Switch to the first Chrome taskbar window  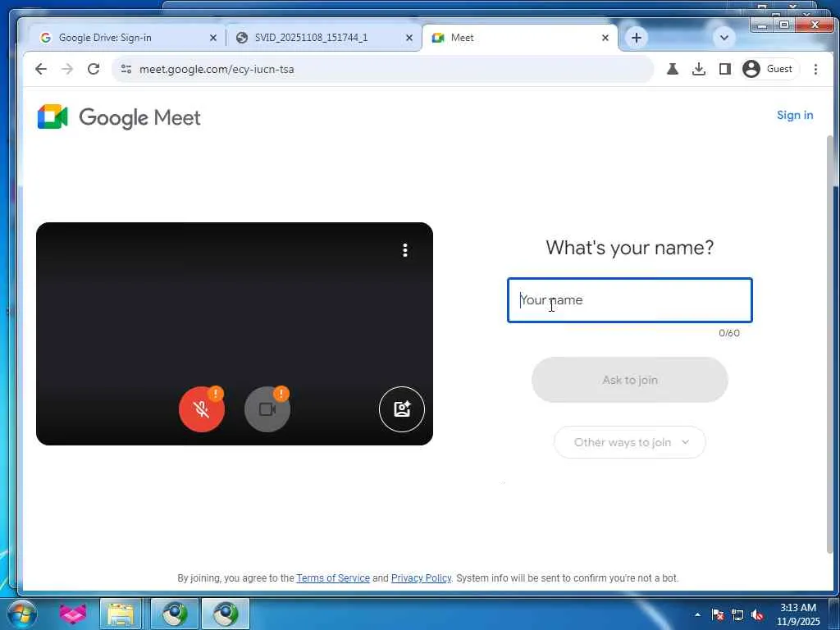click(175, 614)
